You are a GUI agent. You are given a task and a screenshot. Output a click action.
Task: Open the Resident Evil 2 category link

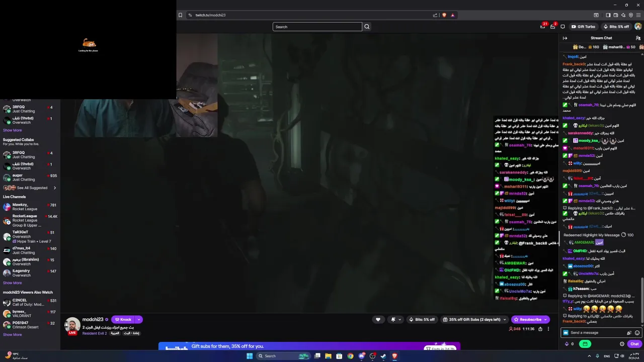coord(95,333)
